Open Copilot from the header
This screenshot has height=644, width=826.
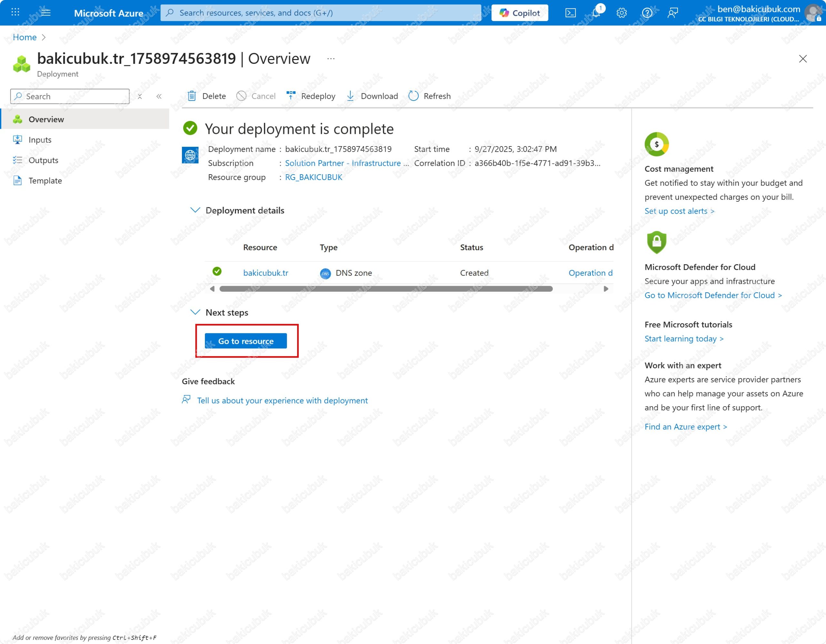[520, 13]
